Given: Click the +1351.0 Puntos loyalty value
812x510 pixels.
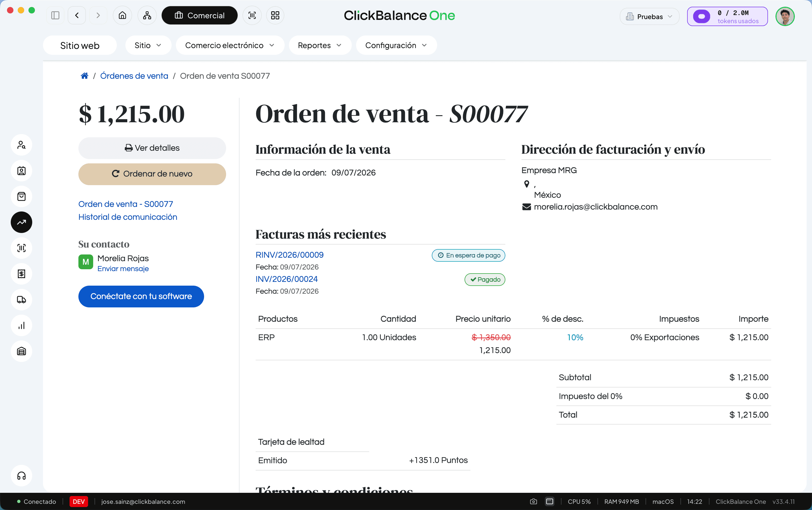Looking at the screenshot, I should pos(438,460).
